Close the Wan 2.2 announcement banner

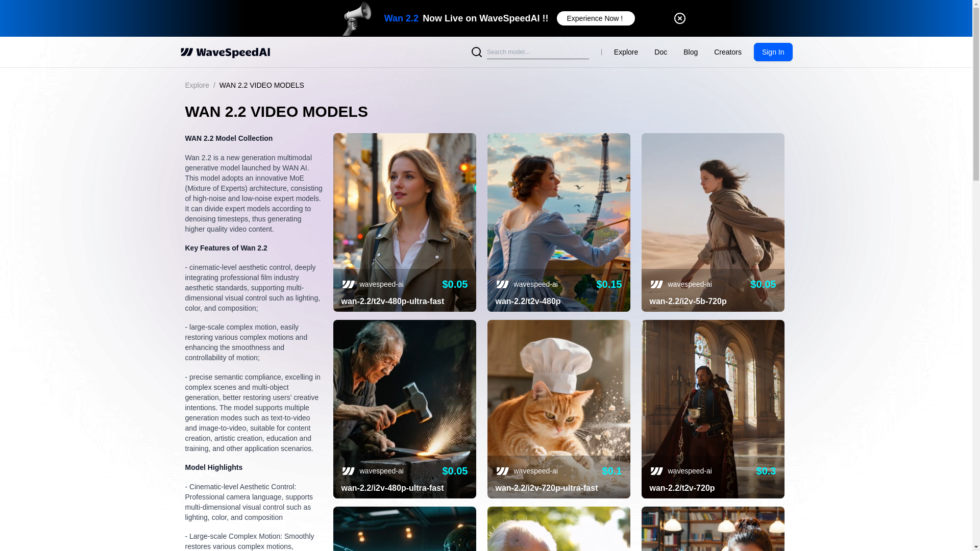tap(679, 18)
